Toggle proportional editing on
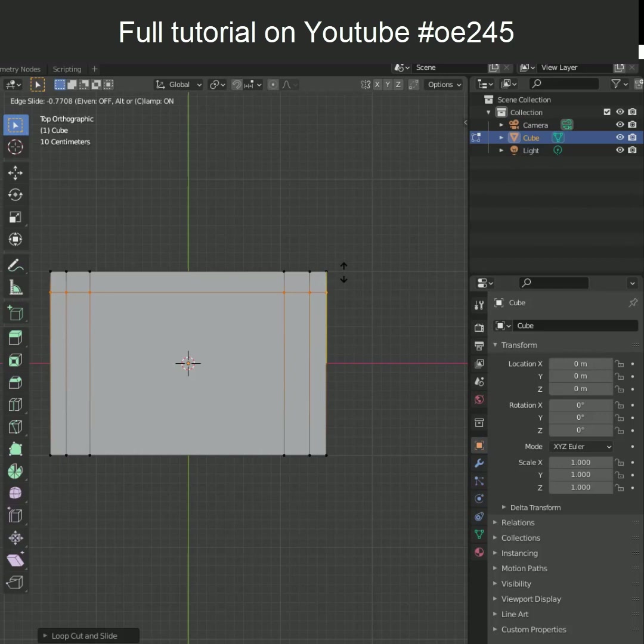Screen dimensions: 644x644 (x=273, y=84)
